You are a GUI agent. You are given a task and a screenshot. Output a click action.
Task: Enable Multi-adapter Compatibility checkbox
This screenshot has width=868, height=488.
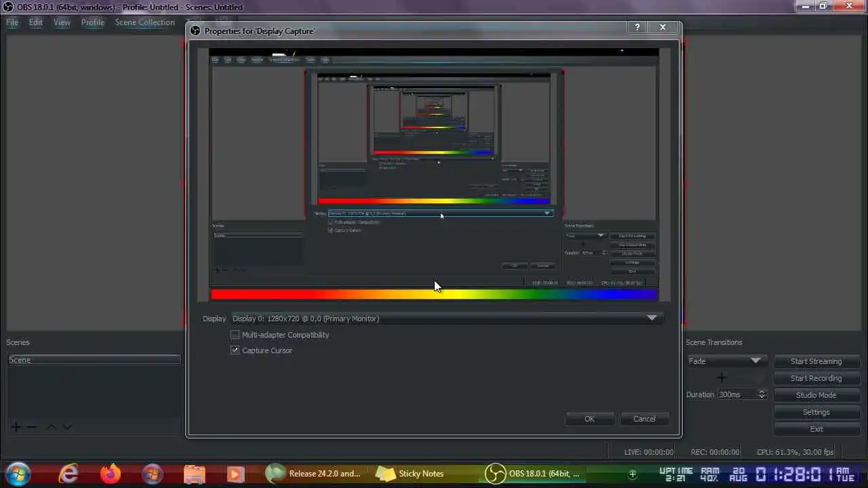tap(235, 335)
